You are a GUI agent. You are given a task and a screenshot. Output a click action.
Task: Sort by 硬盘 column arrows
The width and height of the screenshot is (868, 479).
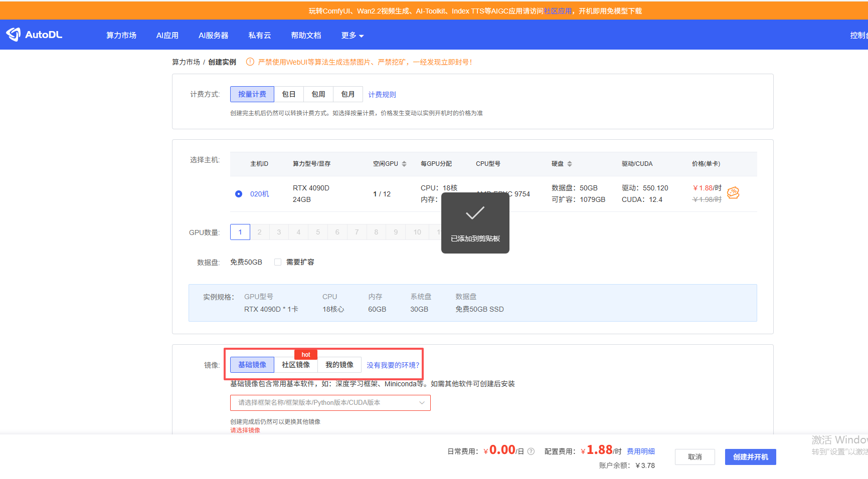pyautogui.click(x=570, y=164)
